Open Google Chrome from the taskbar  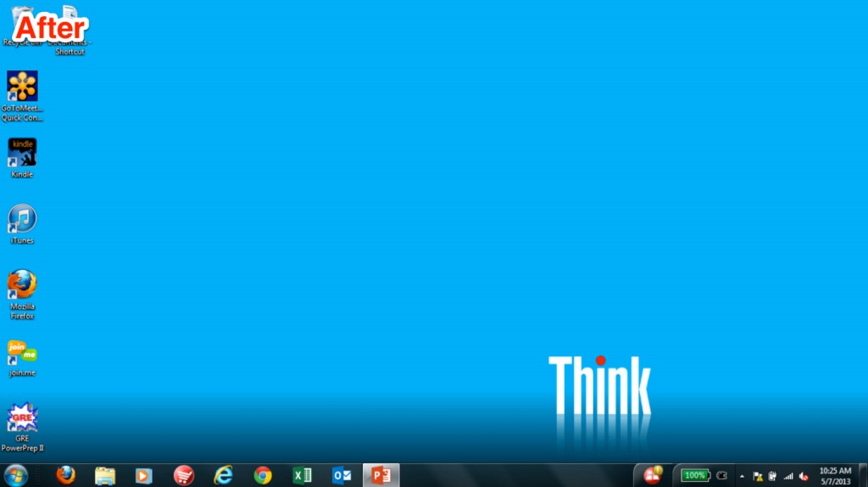click(263, 475)
